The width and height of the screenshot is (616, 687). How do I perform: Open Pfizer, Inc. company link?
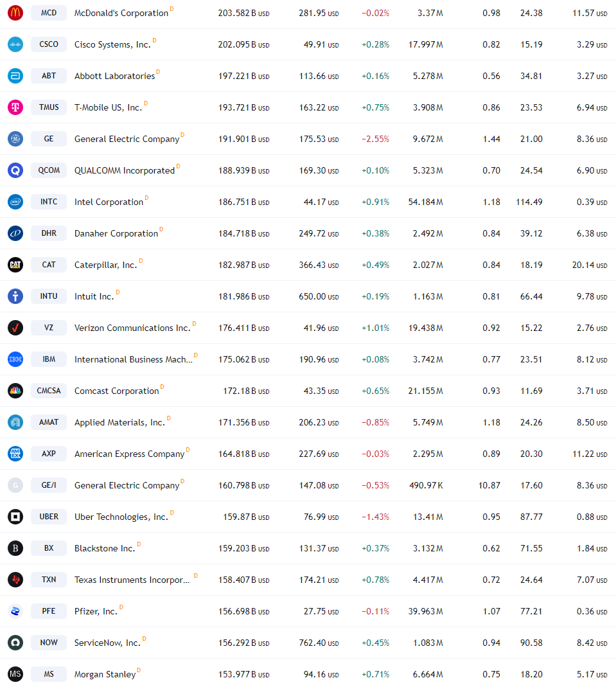point(96,611)
